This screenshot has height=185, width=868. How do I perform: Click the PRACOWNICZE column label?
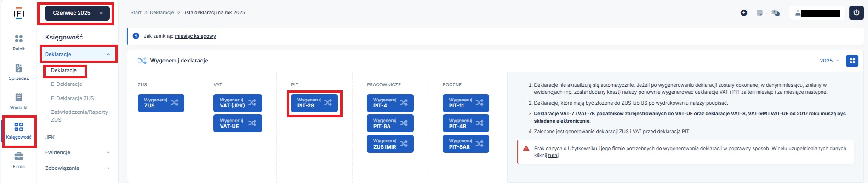coord(384,85)
